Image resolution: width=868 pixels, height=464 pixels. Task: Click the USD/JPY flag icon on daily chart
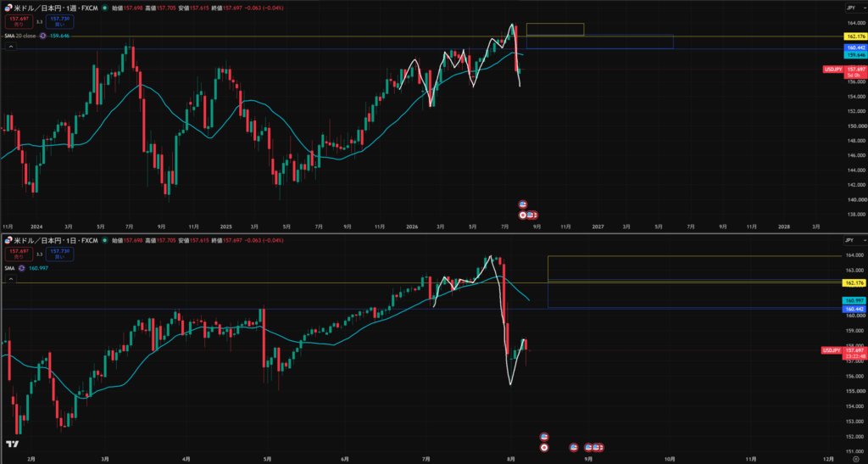pos(8,240)
